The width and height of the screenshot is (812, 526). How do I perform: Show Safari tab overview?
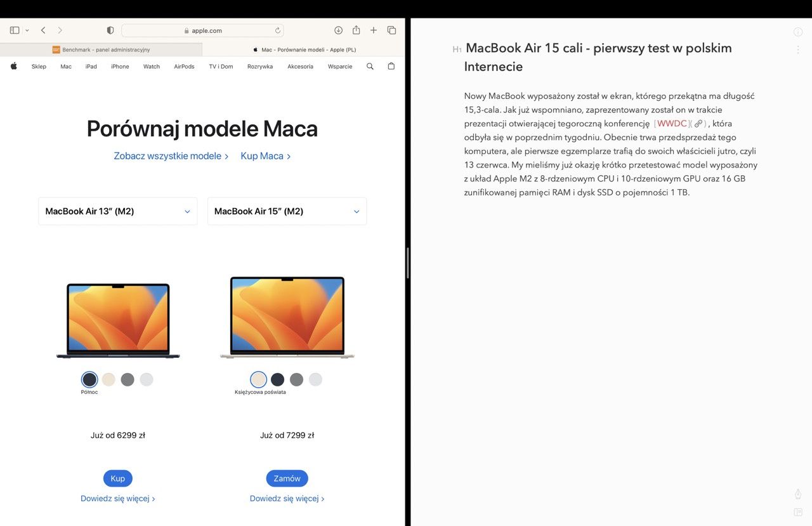click(x=391, y=30)
